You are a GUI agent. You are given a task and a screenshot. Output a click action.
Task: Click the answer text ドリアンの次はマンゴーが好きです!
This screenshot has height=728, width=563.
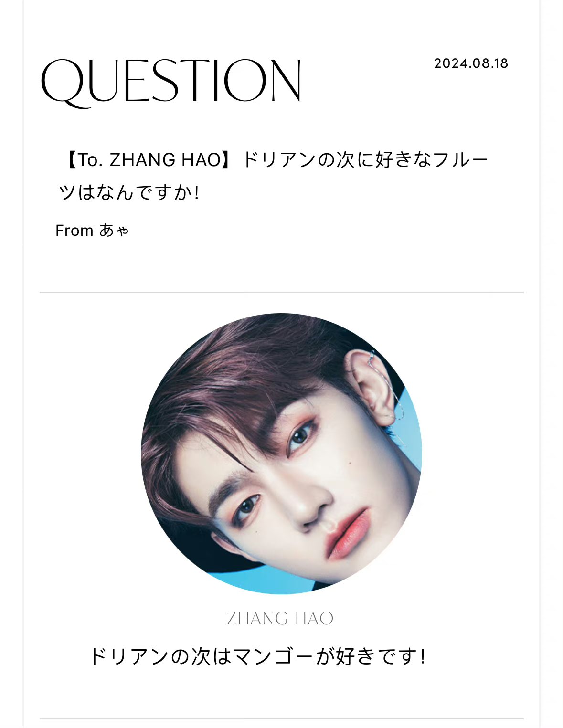click(x=257, y=656)
